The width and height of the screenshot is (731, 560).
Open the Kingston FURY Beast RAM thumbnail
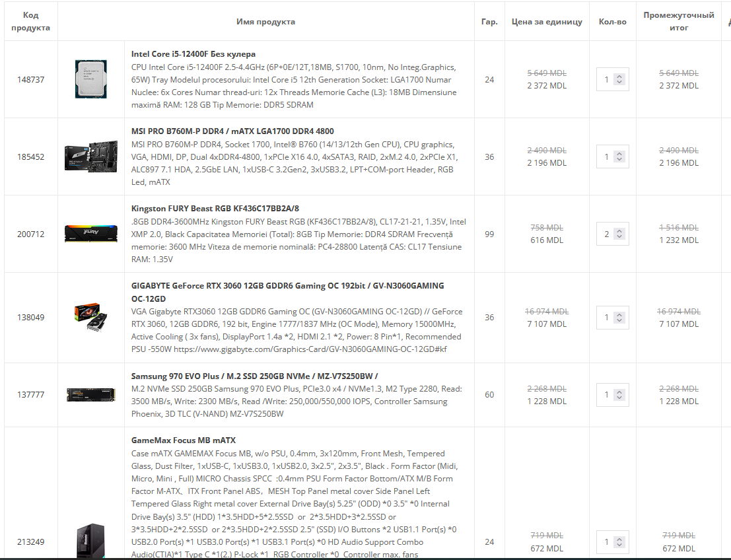[x=91, y=234]
